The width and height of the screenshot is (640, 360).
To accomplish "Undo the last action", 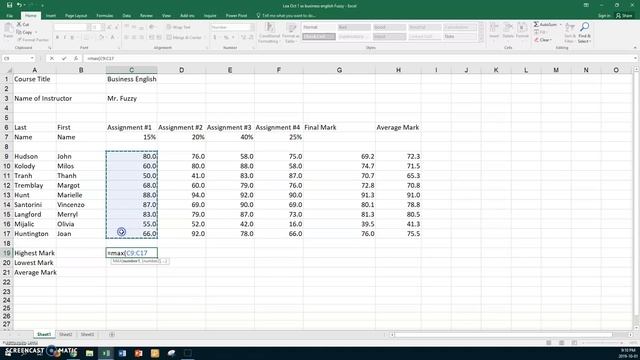I will pos(19,5).
